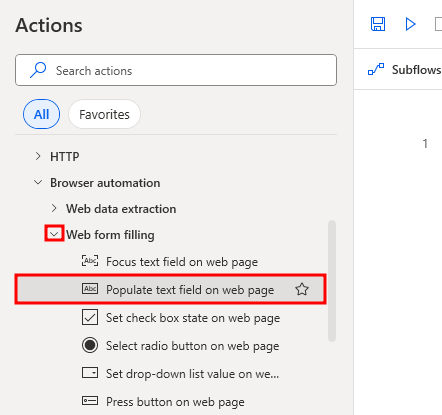This screenshot has width=442, height=415.
Task: Click the Press button action icon
Action: pos(90,400)
